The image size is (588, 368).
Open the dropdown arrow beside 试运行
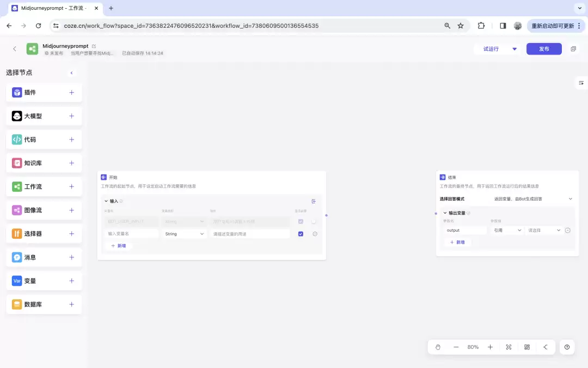[x=514, y=49]
